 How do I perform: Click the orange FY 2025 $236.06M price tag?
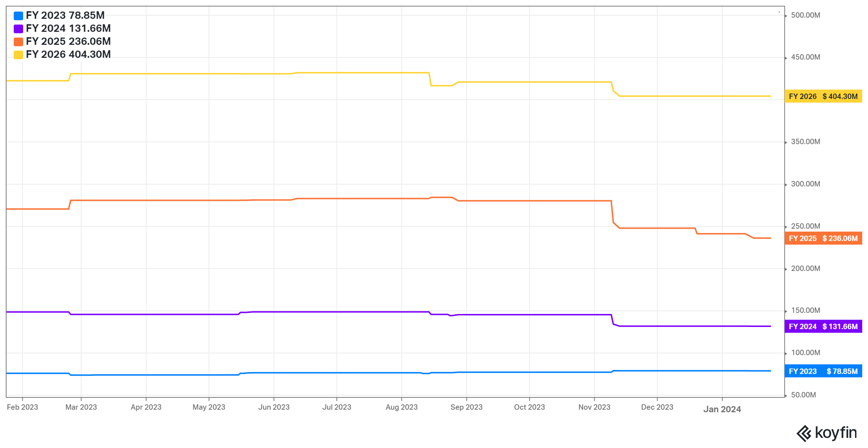point(823,238)
